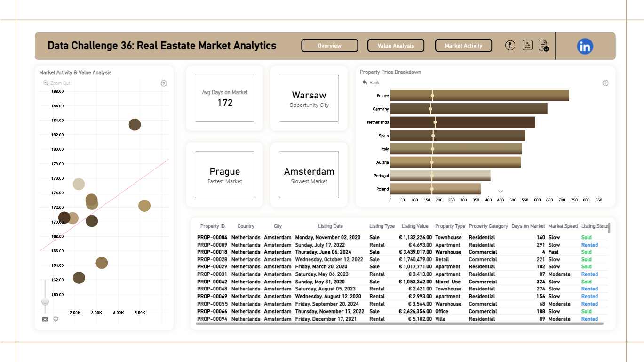Image resolution: width=644 pixels, height=362 pixels.
Task: Select row PROP-00055 in the table
Action: click(402, 304)
